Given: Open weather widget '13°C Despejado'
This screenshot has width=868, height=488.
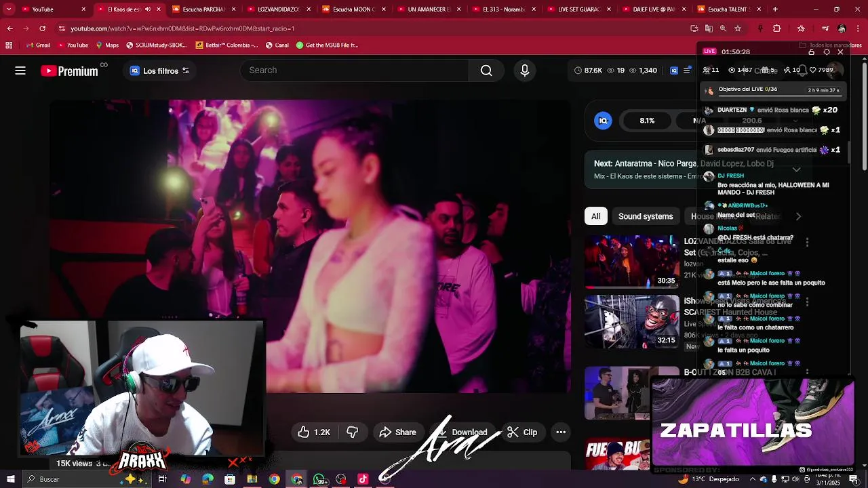Looking at the screenshot, I should click(x=709, y=479).
